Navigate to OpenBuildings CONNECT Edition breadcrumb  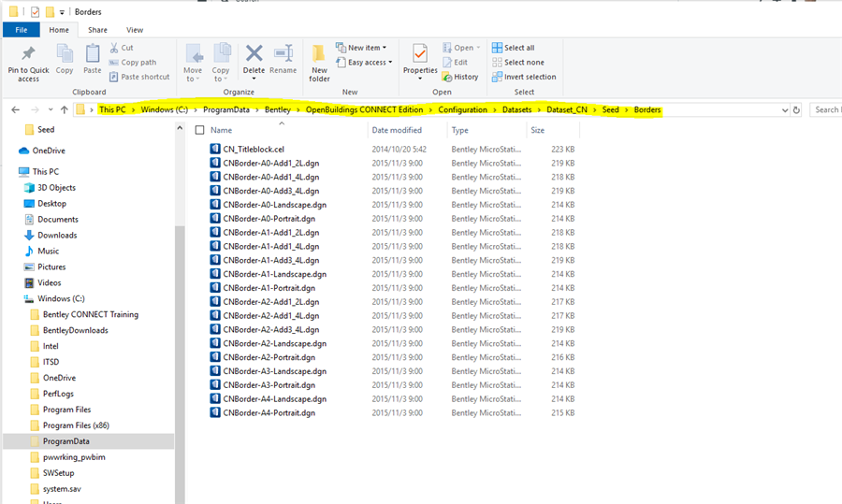click(x=364, y=110)
